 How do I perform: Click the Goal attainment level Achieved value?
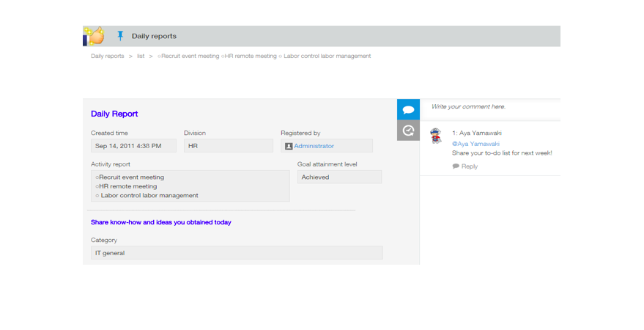[x=339, y=177]
